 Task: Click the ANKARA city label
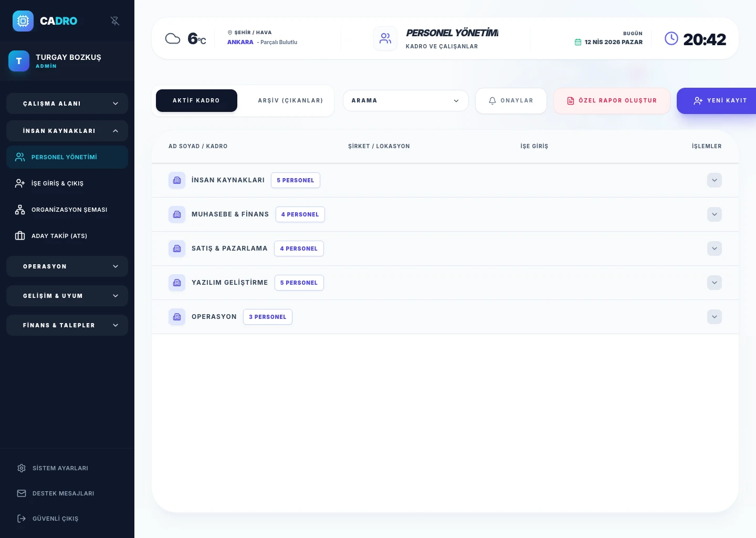(x=240, y=42)
